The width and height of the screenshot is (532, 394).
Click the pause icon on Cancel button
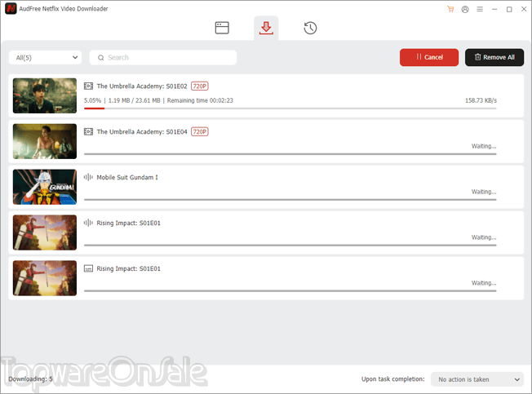point(419,56)
